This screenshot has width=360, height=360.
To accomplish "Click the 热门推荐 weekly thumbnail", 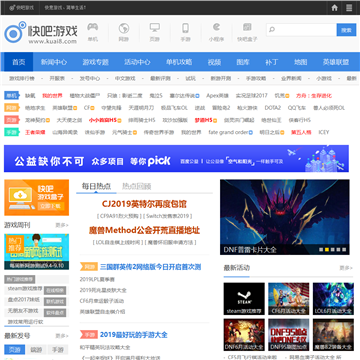I will 37,252.
